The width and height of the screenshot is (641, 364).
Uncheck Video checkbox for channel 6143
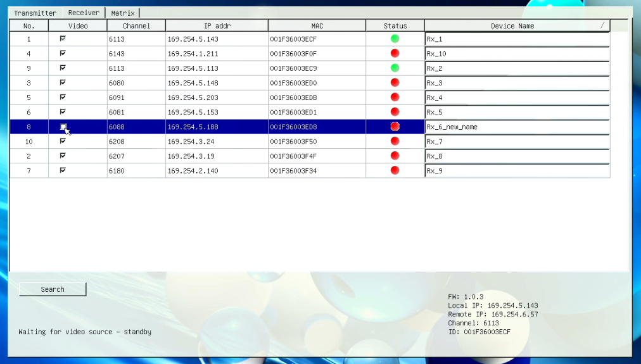click(63, 53)
